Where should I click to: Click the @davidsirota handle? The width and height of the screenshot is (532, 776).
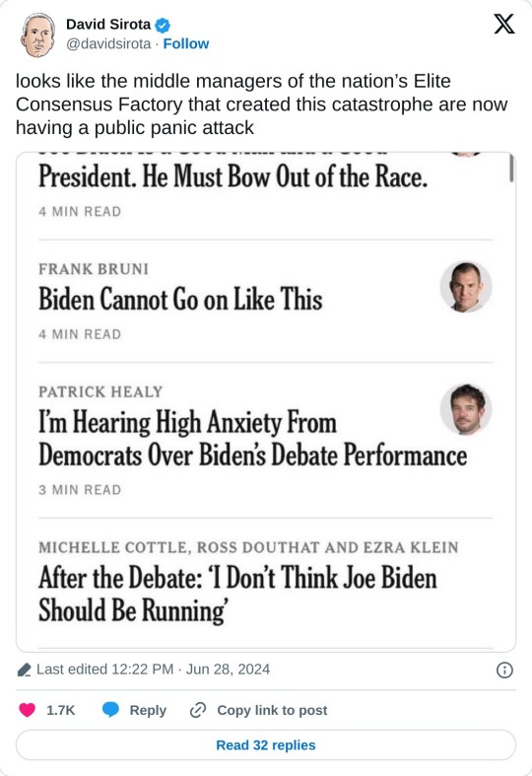(x=108, y=43)
